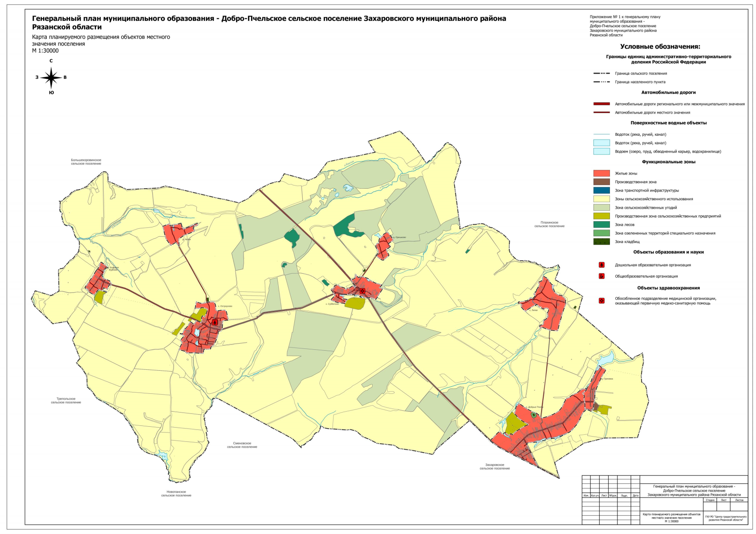Click the green marker in Добрые Пчелы

coord(533,415)
